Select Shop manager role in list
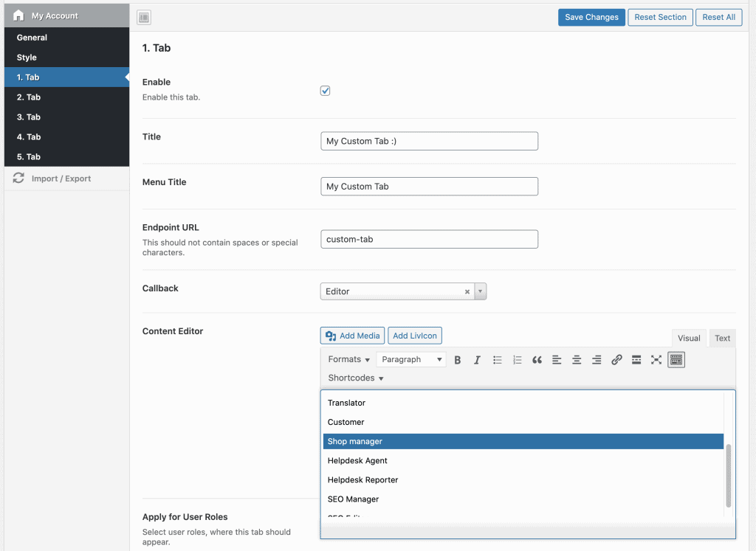 523,441
